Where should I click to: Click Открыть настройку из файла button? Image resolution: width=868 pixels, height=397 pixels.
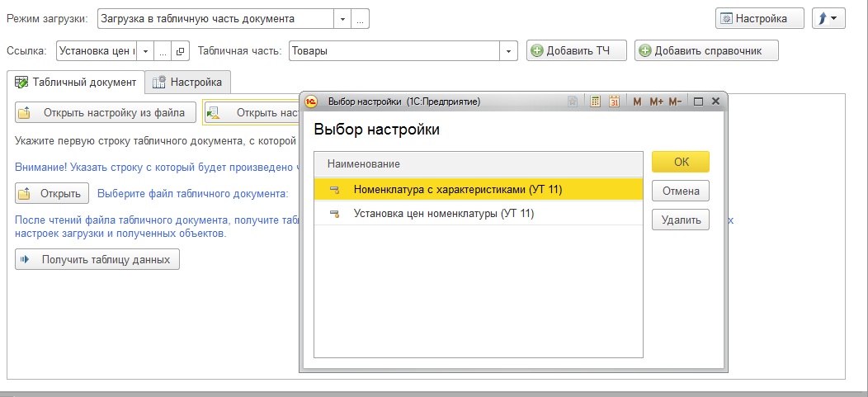tap(106, 112)
